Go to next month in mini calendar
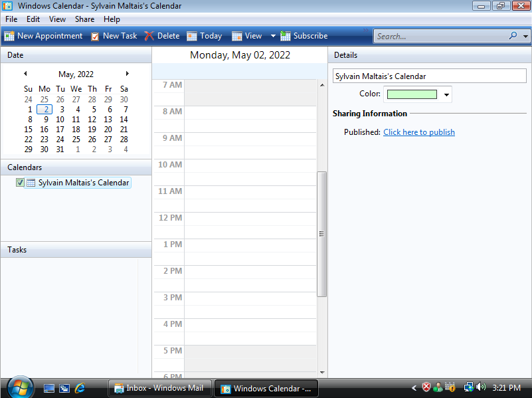Viewport: 532px width, 398px height. click(128, 74)
